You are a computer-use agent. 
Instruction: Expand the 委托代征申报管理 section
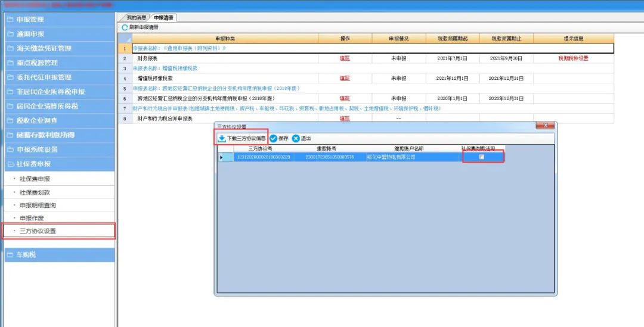coord(60,77)
